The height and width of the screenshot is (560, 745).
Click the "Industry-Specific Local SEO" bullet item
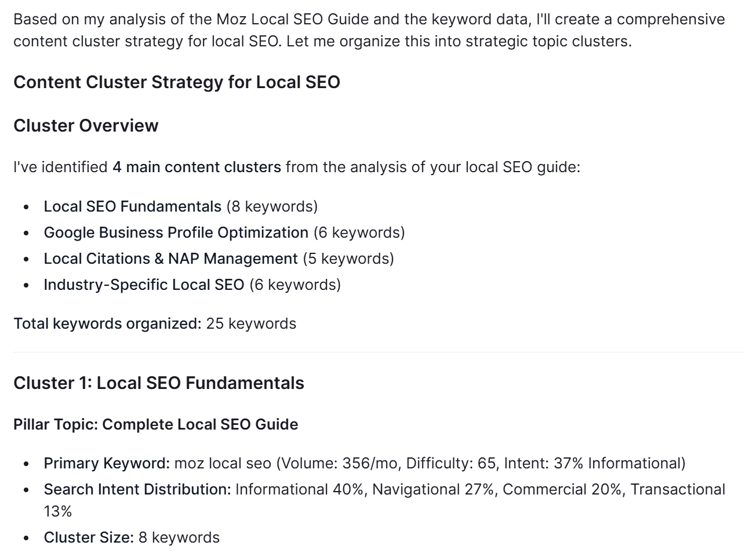click(x=144, y=285)
